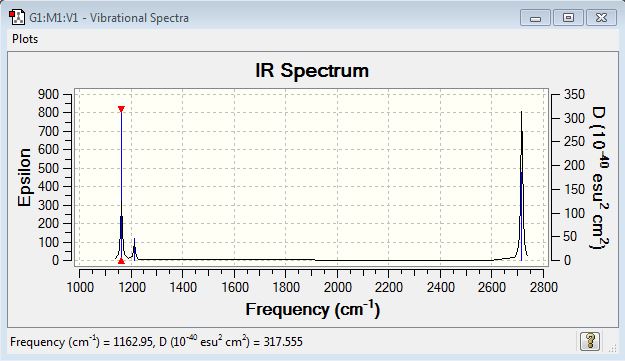
Task: Click the resize grip in the corner
Action: (613, 348)
